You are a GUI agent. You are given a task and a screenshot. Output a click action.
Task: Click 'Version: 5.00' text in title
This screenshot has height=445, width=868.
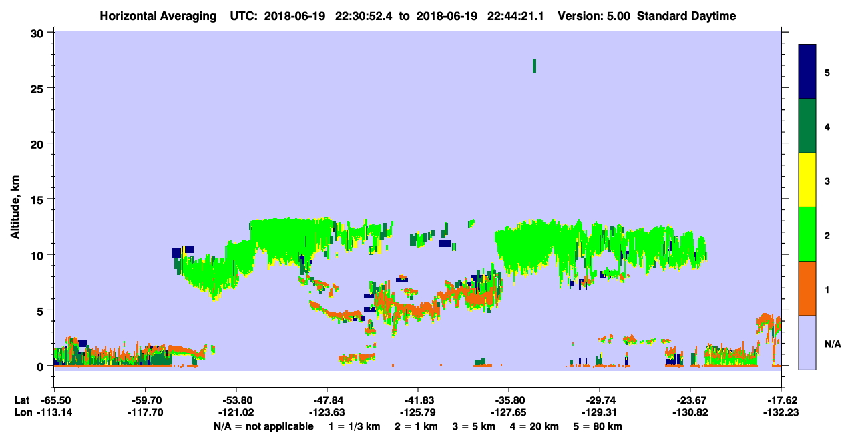pyautogui.click(x=595, y=16)
